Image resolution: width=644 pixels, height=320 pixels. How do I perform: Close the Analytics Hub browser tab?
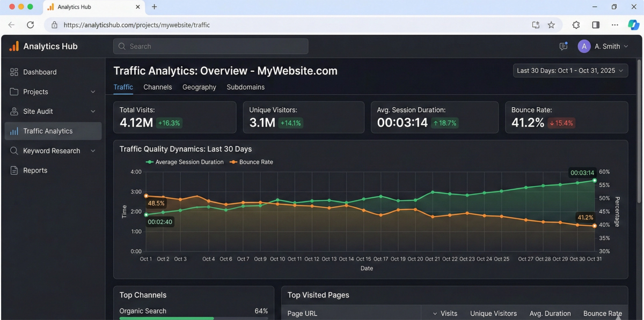pyautogui.click(x=138, y=7)
